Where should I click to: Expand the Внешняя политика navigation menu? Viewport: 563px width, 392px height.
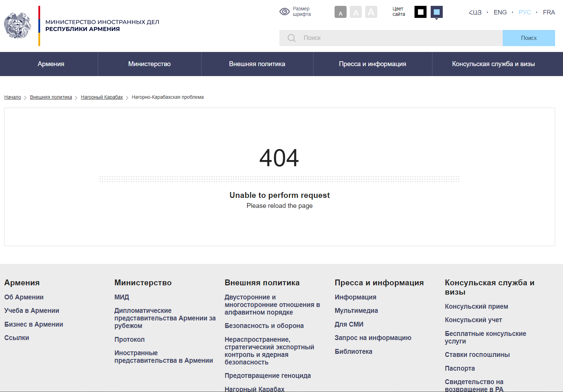[x=257, y=64]
